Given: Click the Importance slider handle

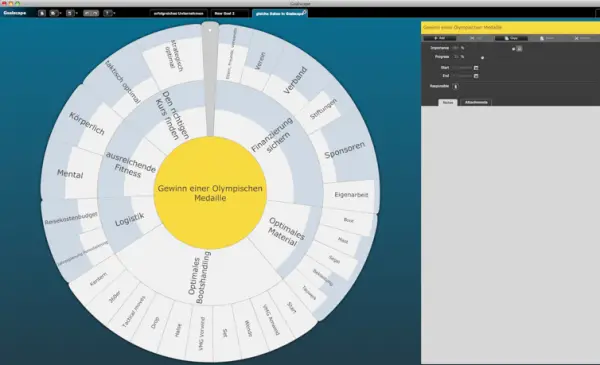Looking at the screenshot, I should (514, 49).
